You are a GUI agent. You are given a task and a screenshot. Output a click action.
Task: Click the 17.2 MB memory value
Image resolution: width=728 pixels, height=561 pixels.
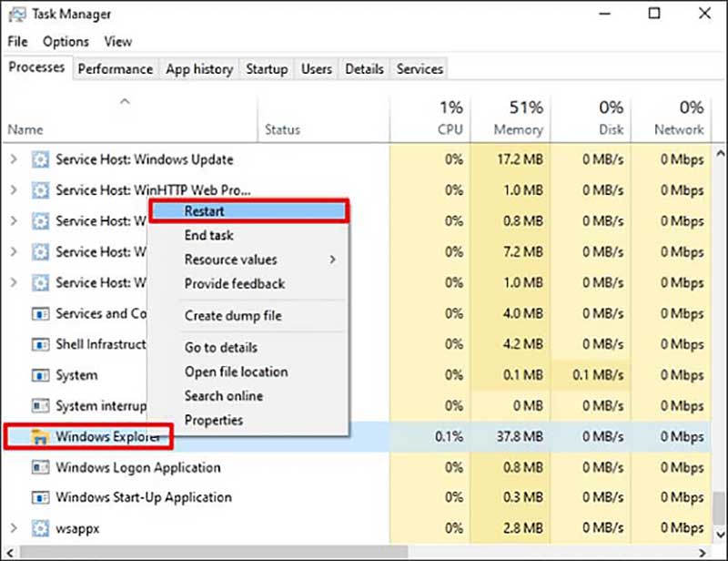click(520, 159)
